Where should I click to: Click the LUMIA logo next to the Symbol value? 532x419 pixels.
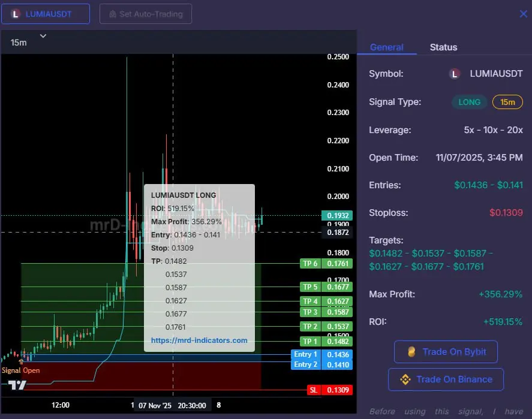click(x=455, y=74)
